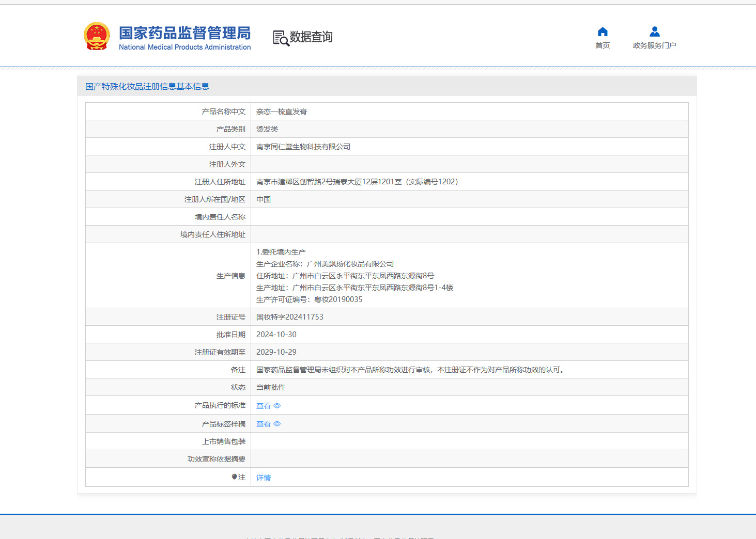The width and height of the screenshot is (756, 539).
Task: Click the 国家药品监督管理局 site title
Action: coord(184,33)
